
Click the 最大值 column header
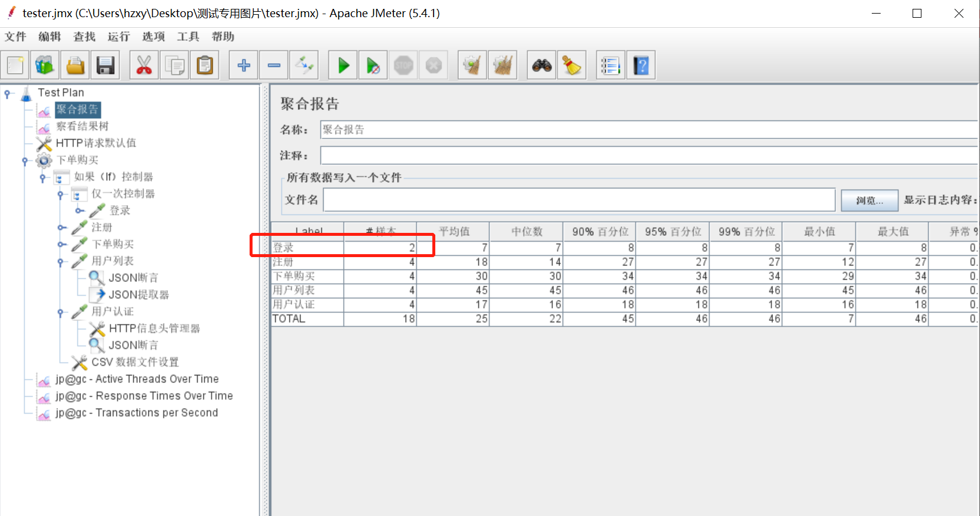click(892, 232)
